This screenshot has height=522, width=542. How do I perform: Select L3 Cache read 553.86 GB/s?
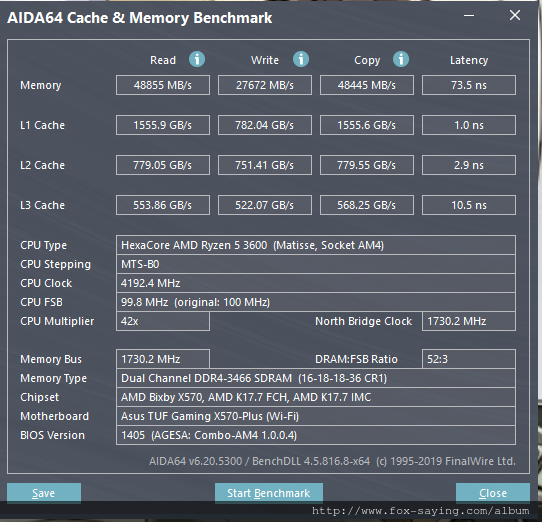163,205
